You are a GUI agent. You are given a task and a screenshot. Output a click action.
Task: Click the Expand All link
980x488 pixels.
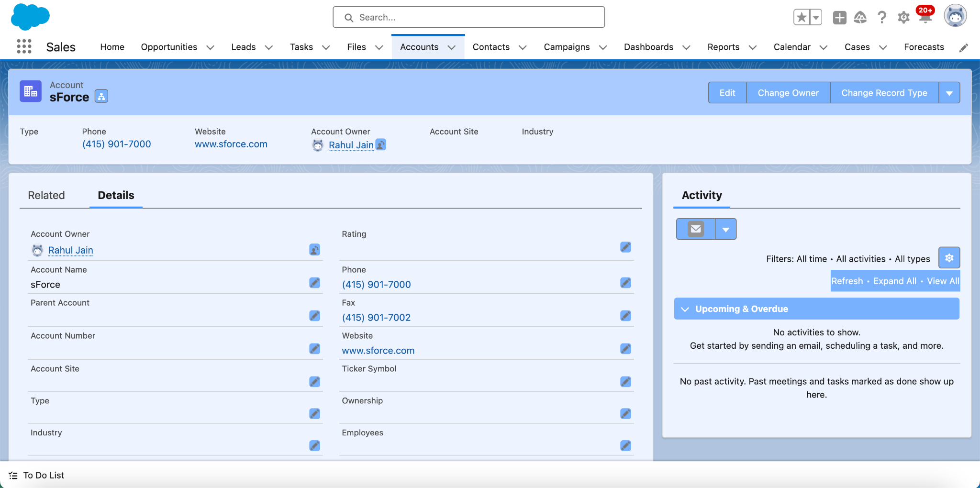pos(895,281)
